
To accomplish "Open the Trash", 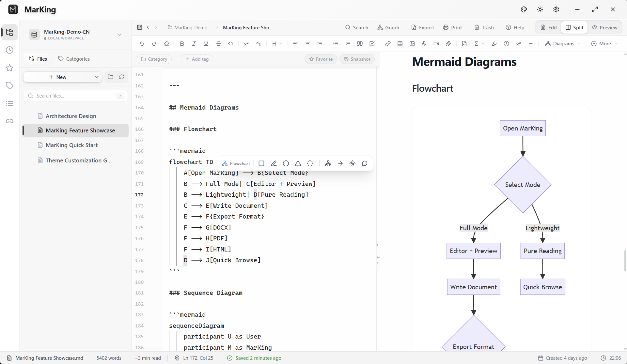I will coord(484,27).
